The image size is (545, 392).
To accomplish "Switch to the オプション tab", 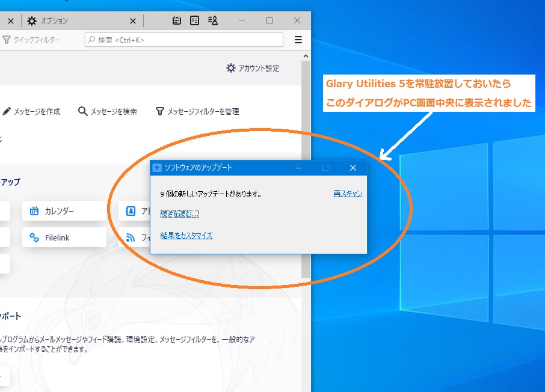I will click(54, 20).
